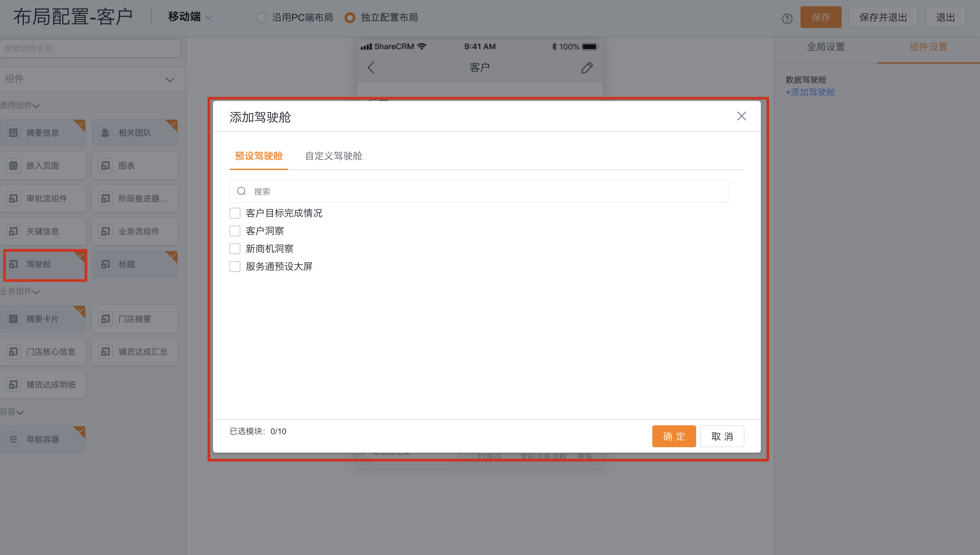The width and height of the screenshot is (980, 555).
Task: Select the 阶段推进器 component icon
Action: click(105, 198)
